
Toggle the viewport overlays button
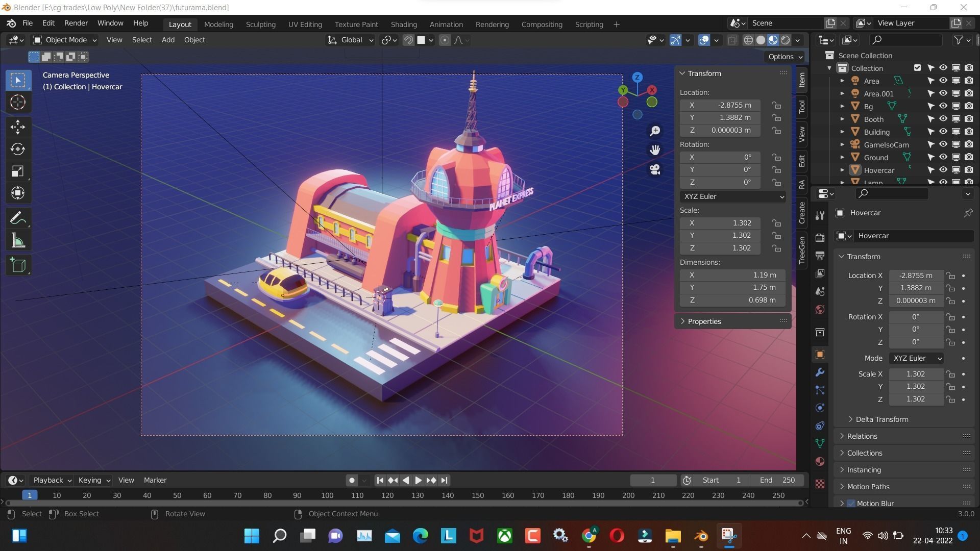pyautogui.click(x=704, y=40)
